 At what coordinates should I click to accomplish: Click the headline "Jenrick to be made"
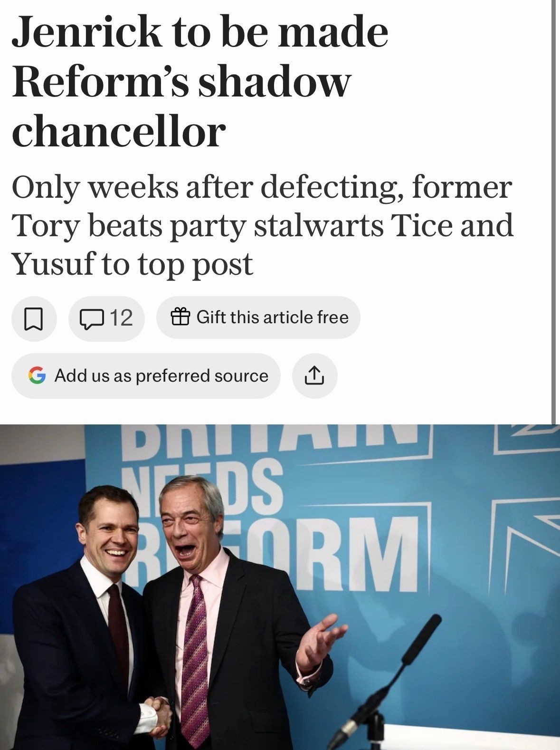[x=200, y=32]
